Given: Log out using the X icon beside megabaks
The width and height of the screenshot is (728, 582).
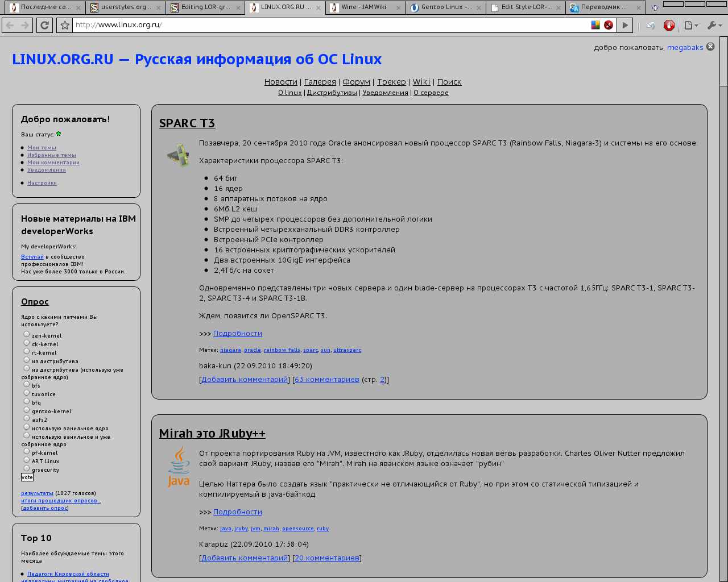Looking at the screenshot, I should (x=710, y=47).
